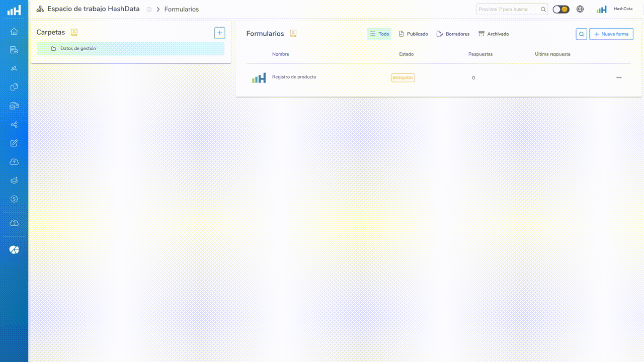The height and width of the screenshot is (362, 644).
Task: Click the Nueva forma button
Action: (611, 34)
